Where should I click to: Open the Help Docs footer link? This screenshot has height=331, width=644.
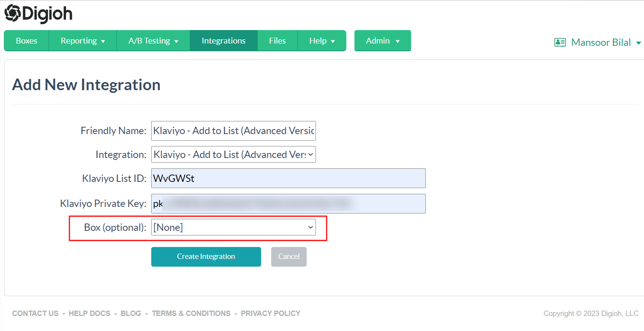click(89, 313)
